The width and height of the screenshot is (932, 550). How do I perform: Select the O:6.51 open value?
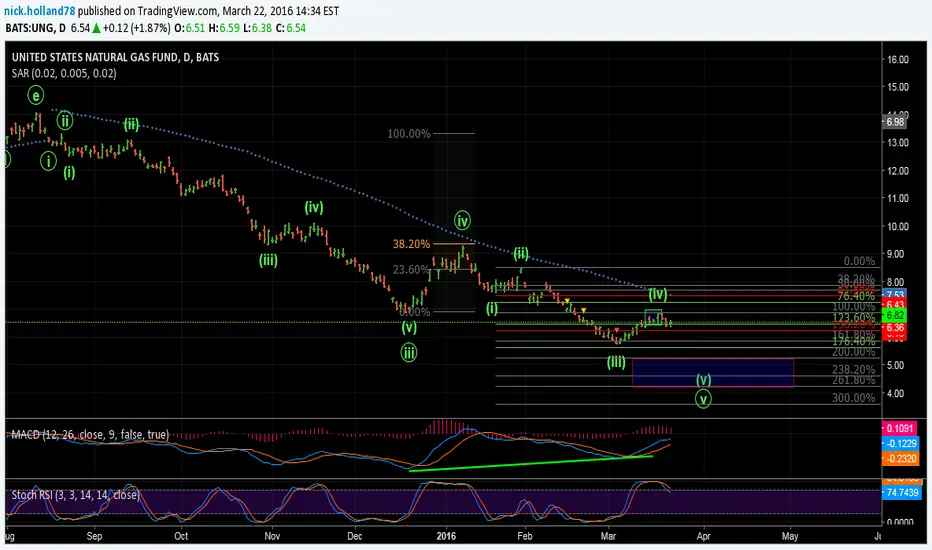[x=189, y=28]
